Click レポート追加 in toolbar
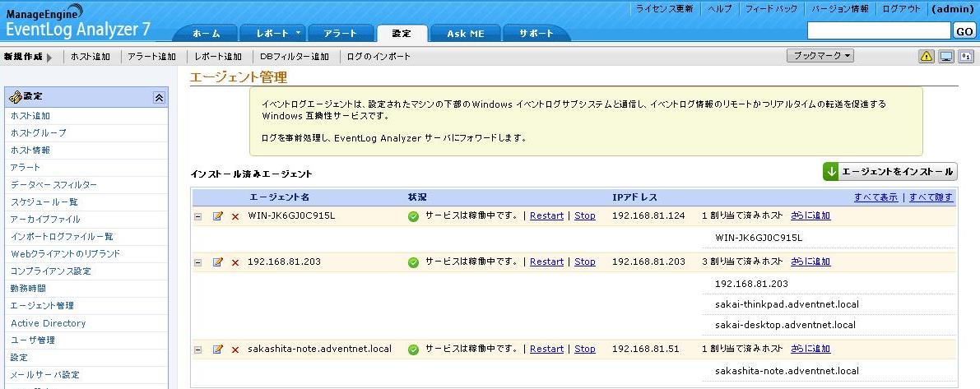Viewport: 980px width, 389px height. point(217,56)
